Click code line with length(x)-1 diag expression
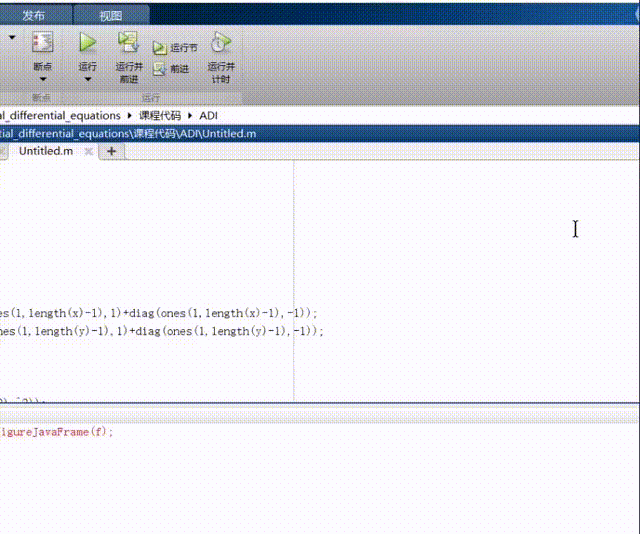640x534 pixels. click(158, 313)
